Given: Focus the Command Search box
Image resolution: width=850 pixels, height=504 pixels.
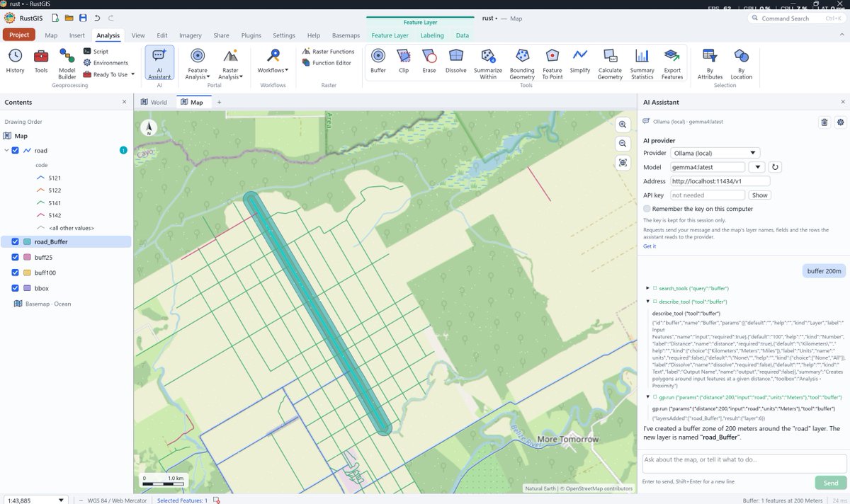Looking at the screenshot, I should pos(797,18).
